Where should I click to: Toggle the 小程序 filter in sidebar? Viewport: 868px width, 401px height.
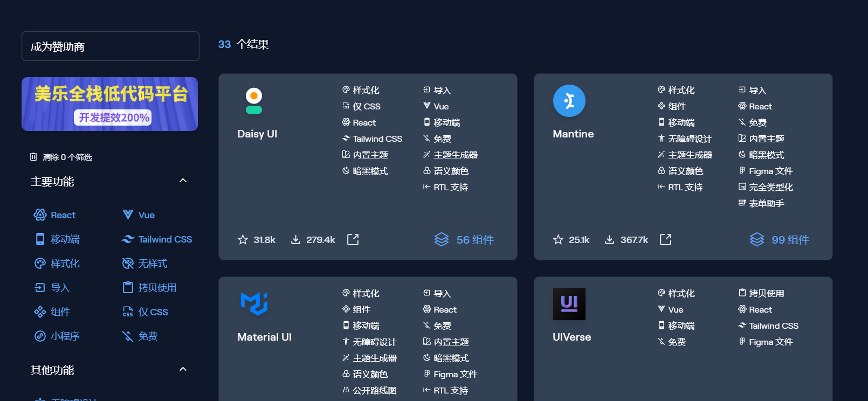57,336
